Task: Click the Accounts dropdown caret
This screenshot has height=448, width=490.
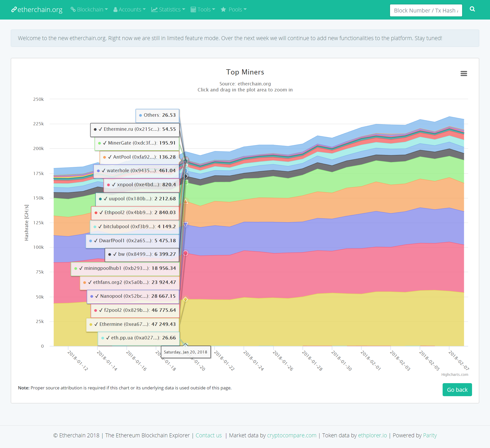Action: click(144, 9)
